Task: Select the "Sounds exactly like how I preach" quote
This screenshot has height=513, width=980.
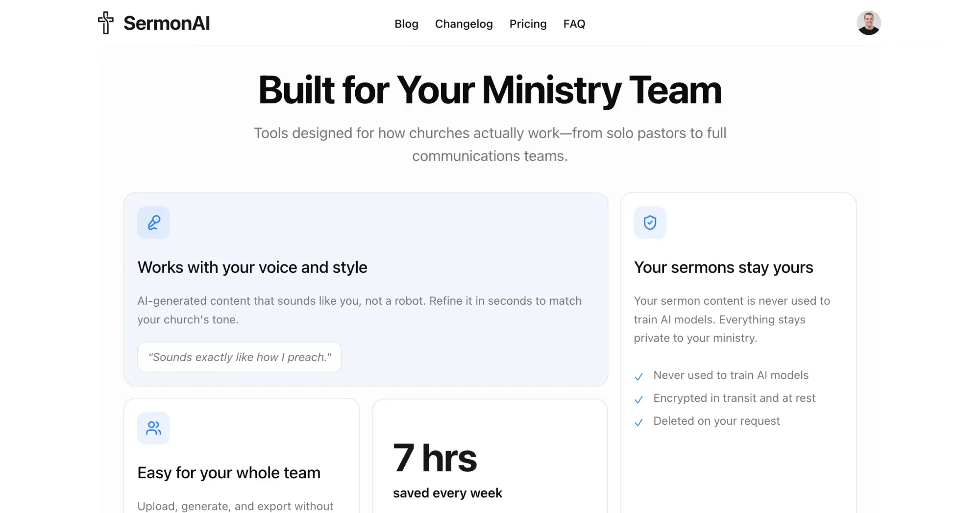Action: point(240,357)
